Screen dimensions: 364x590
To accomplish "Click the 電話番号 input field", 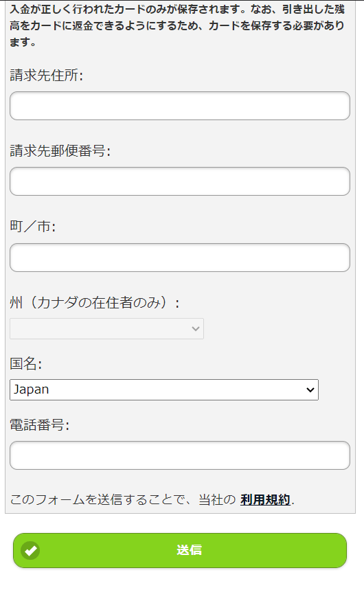I will [180, 455].
